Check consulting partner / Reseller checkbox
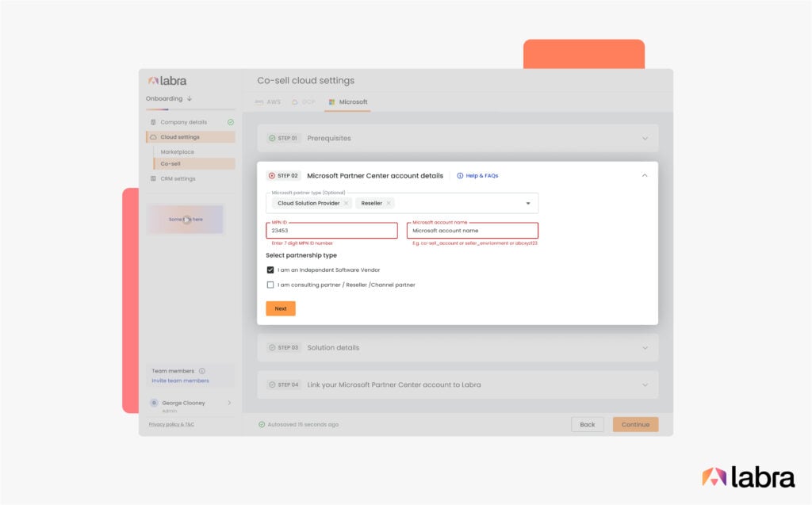 click(x=270, y=285)
